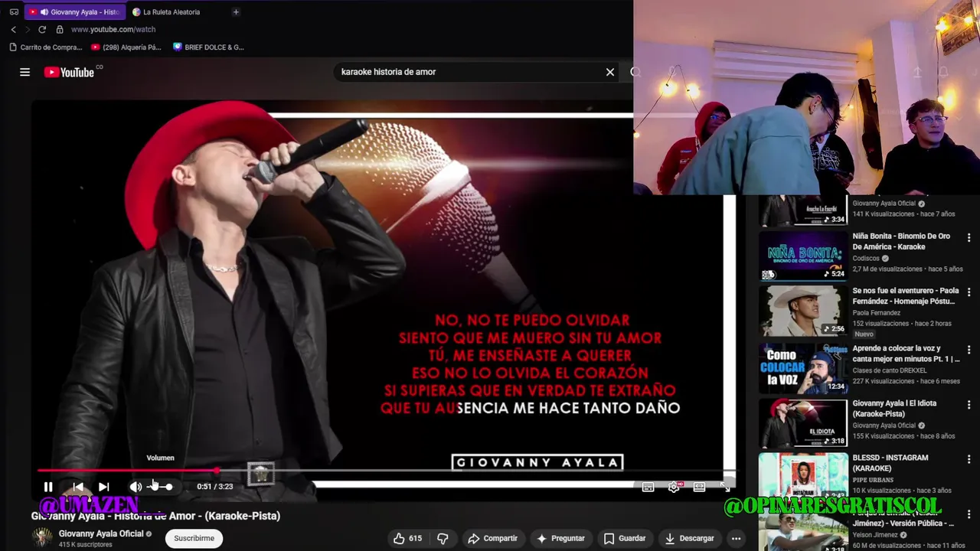Click the Historia de Amor video title
The width and height of the screenshot is (980, 551).
[155, 516]
